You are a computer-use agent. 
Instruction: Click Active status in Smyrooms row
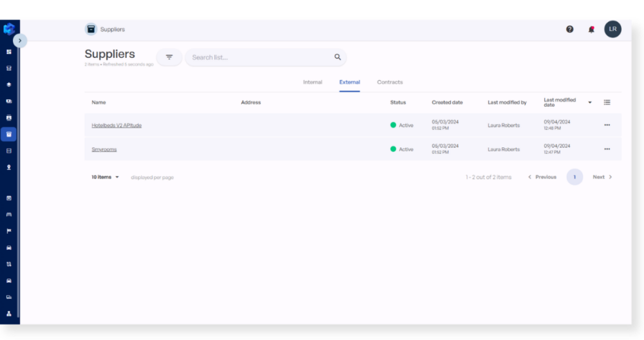tap(402, 149)
